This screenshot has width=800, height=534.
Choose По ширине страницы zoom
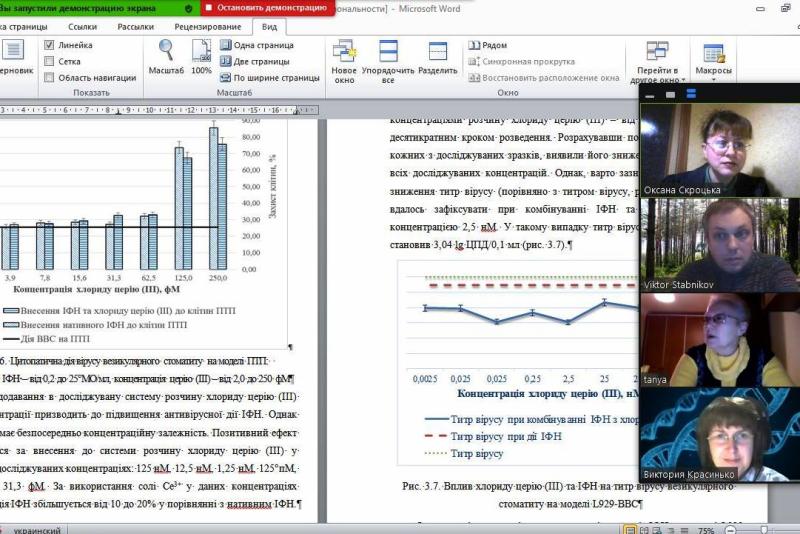click(269, 78)
